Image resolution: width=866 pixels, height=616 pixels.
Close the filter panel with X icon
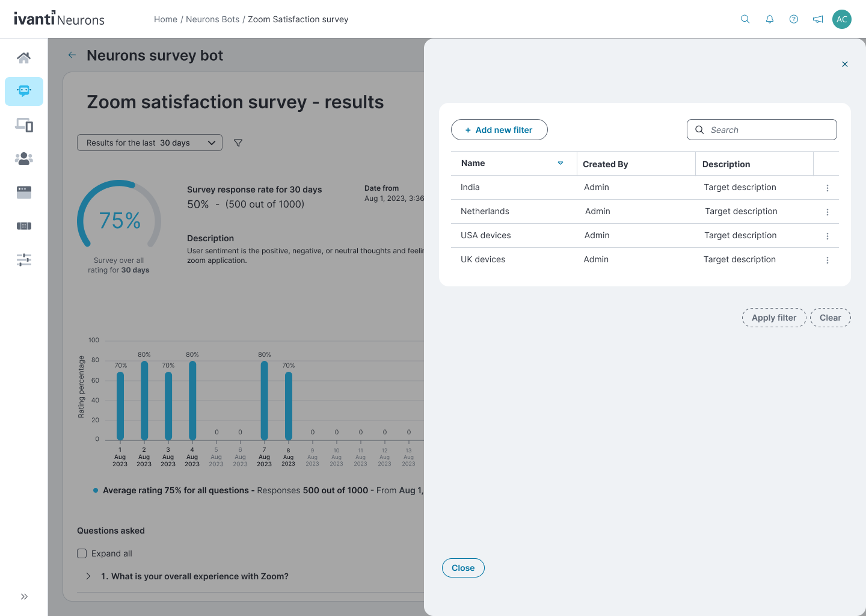tap(845, 64)
